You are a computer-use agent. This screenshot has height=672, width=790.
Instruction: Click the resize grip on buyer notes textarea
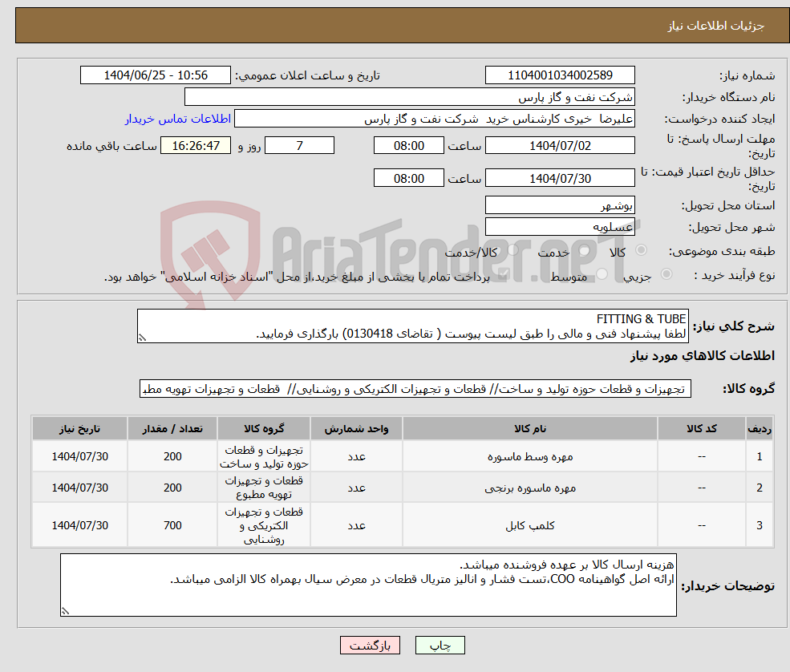[66, 611]
